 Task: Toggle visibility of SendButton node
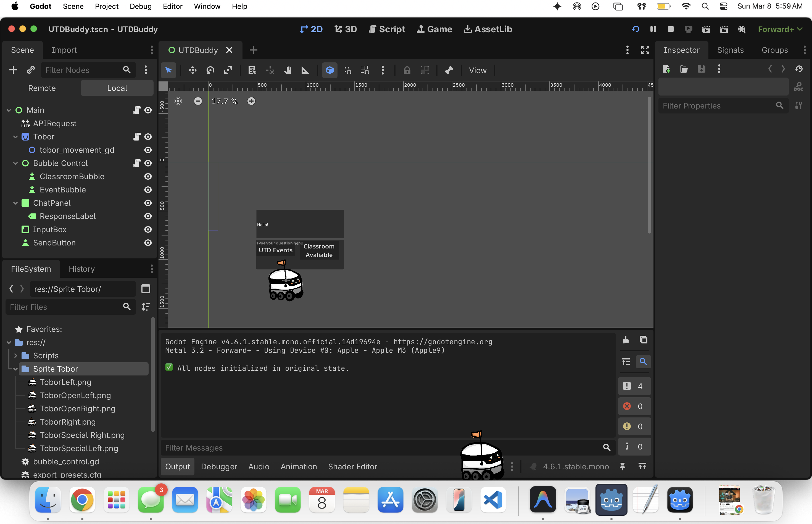pyautogui.click(x=148, y=243)
